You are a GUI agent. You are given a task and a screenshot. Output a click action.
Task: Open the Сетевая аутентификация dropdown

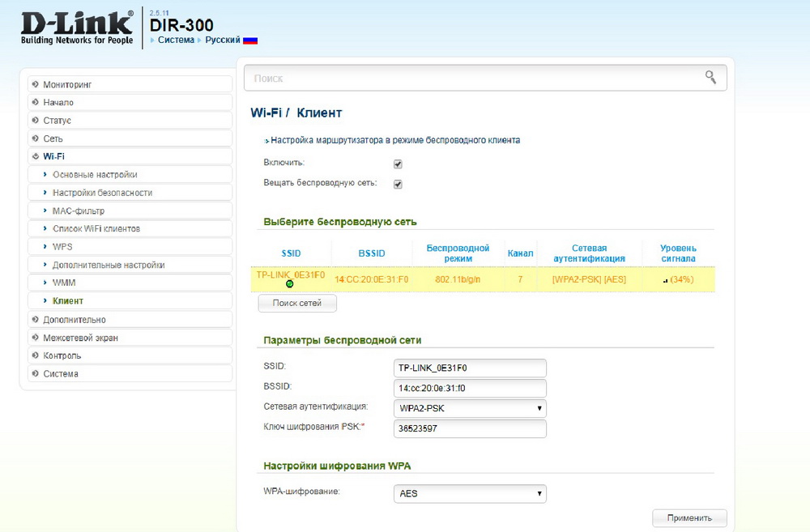pos(470,408)
